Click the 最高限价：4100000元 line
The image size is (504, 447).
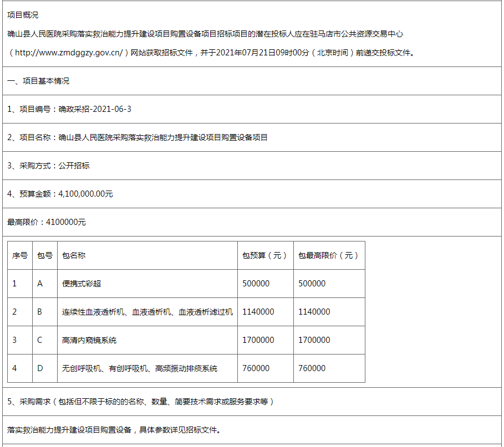click(47, 222)
